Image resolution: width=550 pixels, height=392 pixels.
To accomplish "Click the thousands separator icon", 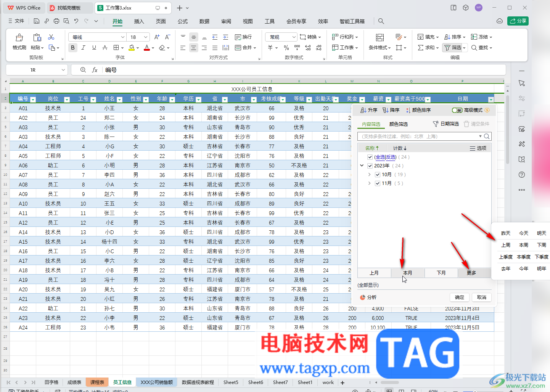I will (297, 48).
